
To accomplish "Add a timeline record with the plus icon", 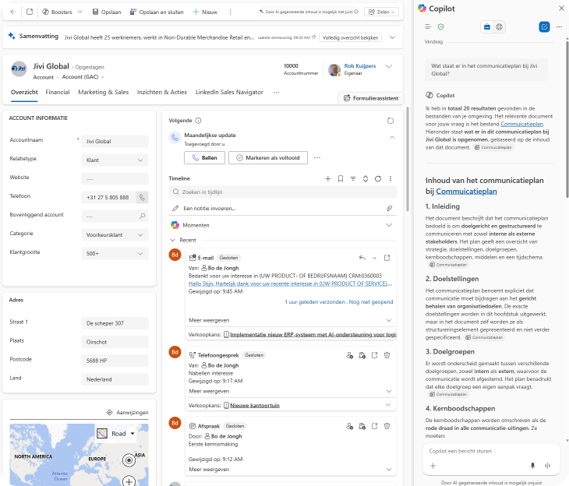I will tap(328, 179).
